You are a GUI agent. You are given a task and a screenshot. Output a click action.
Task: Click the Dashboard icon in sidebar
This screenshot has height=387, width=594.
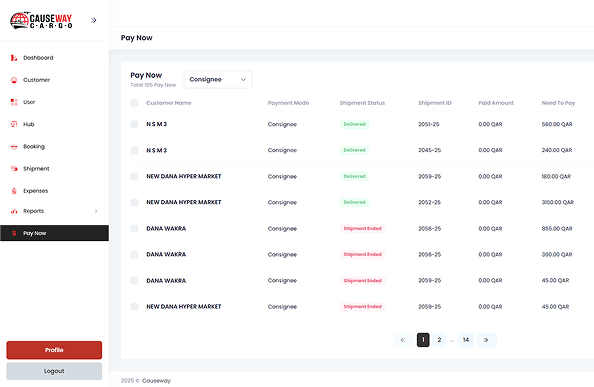14,58
